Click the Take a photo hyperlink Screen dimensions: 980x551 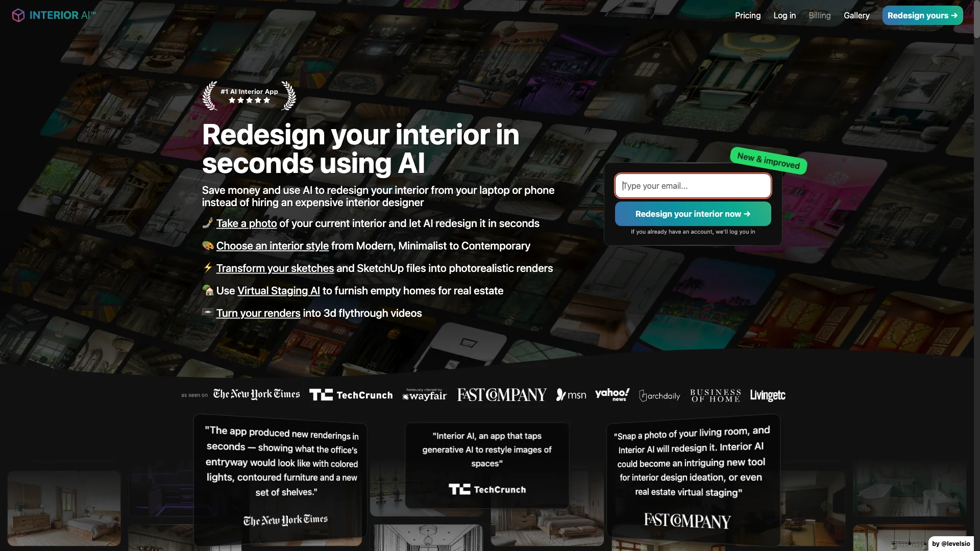point(247,222)
